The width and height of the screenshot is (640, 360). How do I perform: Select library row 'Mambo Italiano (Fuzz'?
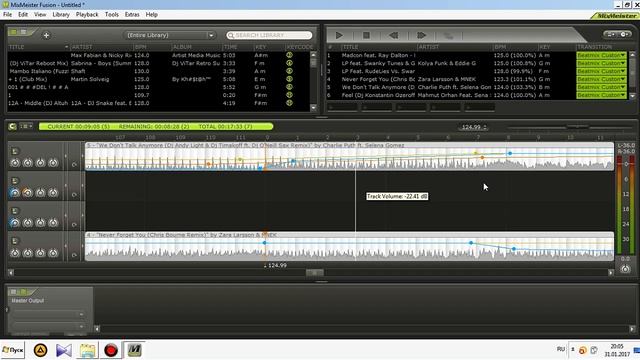tap(159, 71)
